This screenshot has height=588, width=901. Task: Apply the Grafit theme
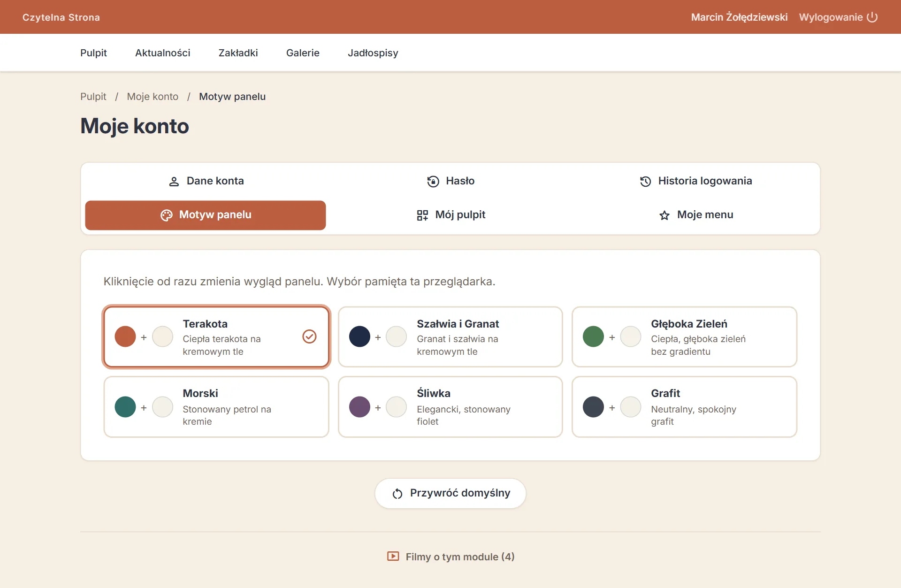[x=684, y=407]
